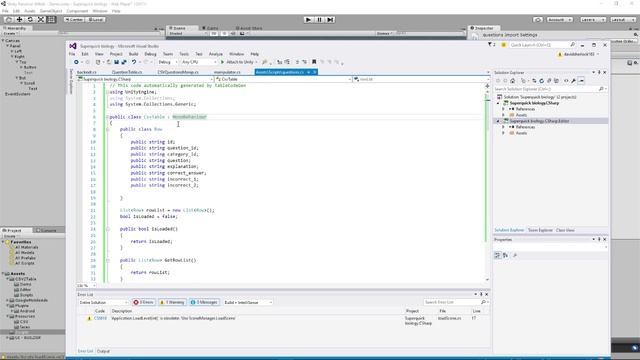Select Unity's Rotate tool icon

coord(30,20)
